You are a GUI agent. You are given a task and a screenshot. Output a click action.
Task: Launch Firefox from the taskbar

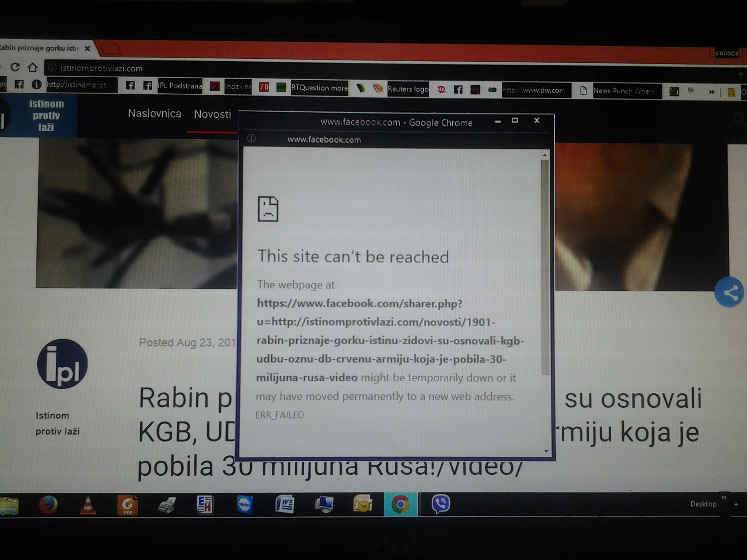pos(48,505)
